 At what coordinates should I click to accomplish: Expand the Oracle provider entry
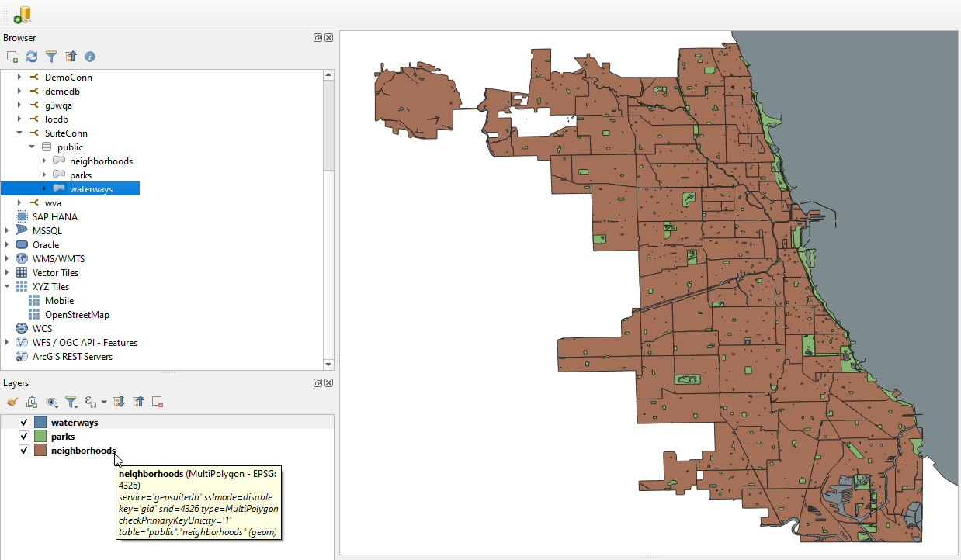(6, 244)
